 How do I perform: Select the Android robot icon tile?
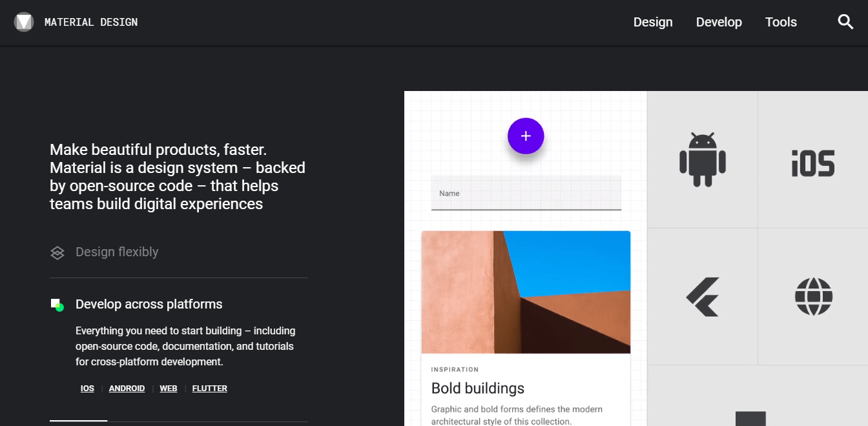(703, 159)
